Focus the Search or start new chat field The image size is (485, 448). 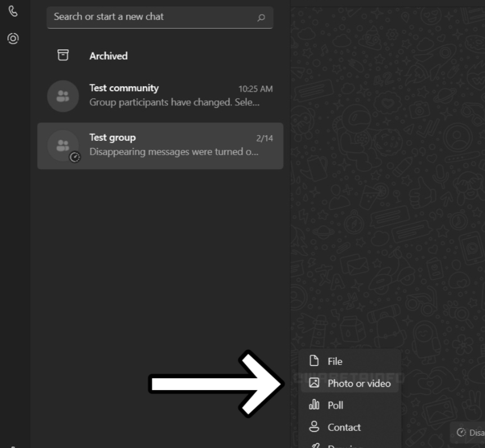click(x=152, y=17)
